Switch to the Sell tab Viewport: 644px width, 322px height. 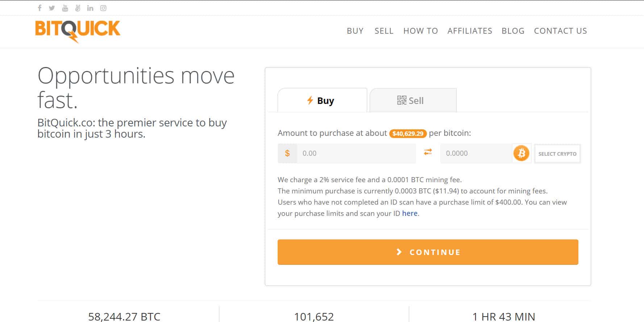pyautogui.click(x=413, y=100)
